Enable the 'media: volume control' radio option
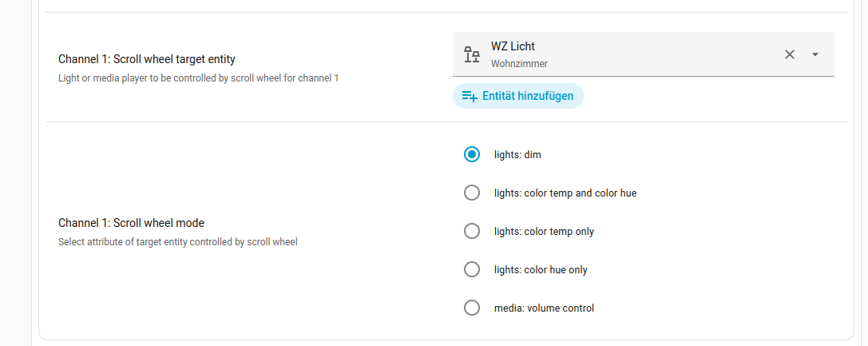The width and height of the screenshot is (868, 346). [472, 308]
